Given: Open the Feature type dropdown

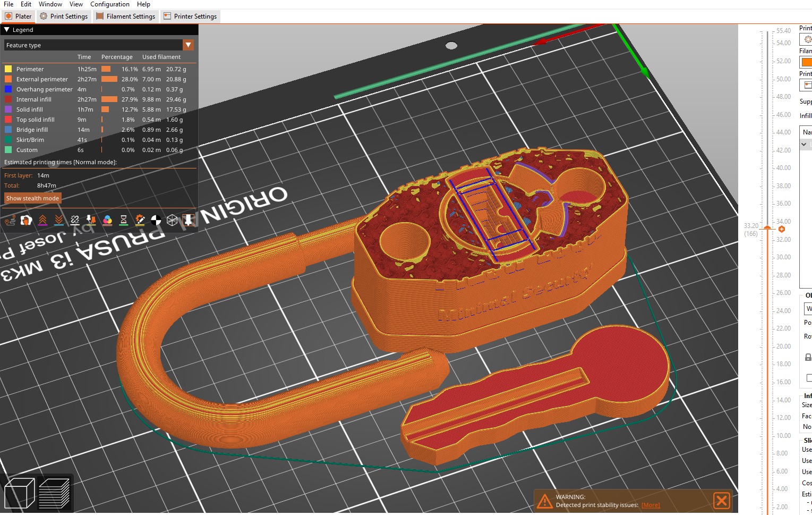Looking at the screenshot, I should point(188,45).
